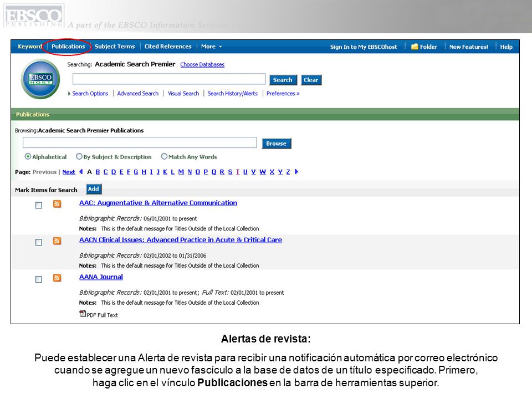Image resolution: width=532 pixels, height=399 pixels.
Task: Expand the Preferences link
Action: 283,93
